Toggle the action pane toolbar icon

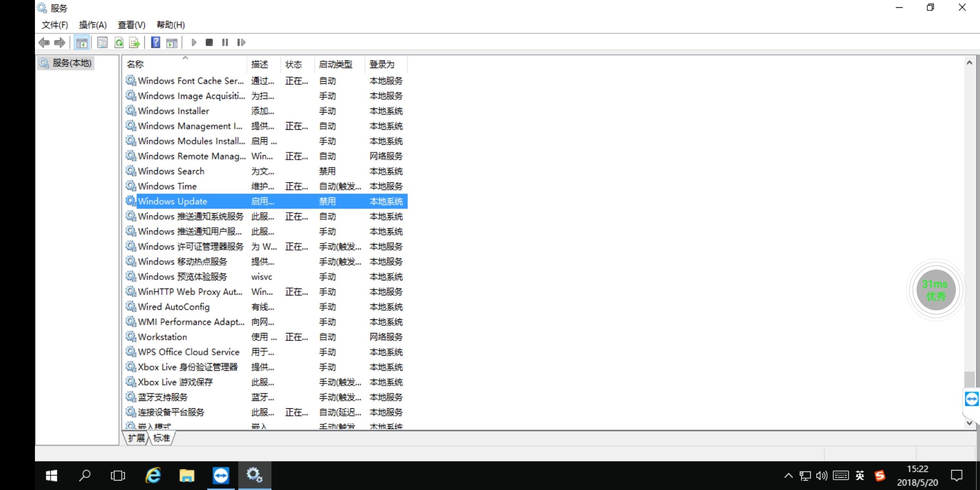(172, 43)
